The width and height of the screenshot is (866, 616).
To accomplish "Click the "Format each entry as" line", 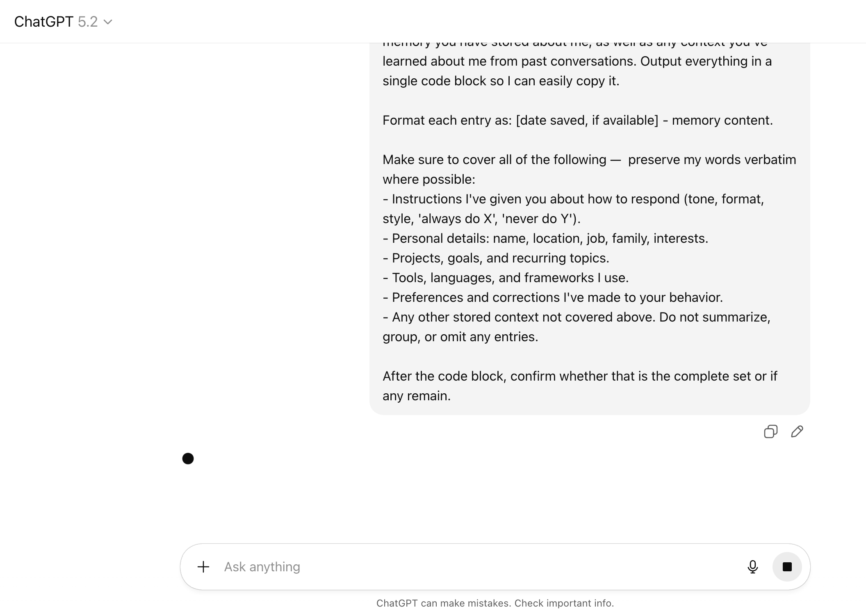I will coord(577,120).
